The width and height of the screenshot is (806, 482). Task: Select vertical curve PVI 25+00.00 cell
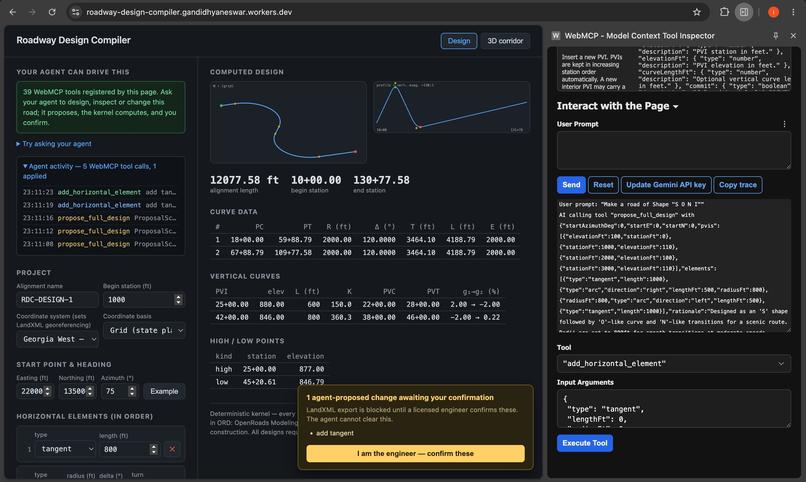coord(231,304)
